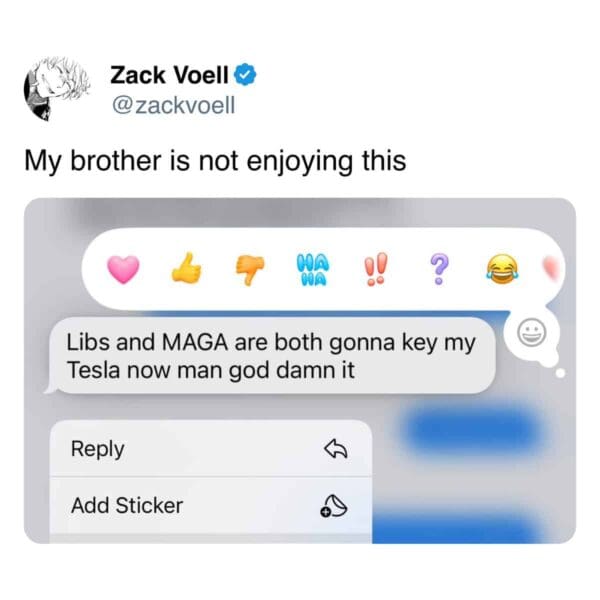600x600 pixels.
Task: React with the pink heart tapback
Action: click(123, 269)
